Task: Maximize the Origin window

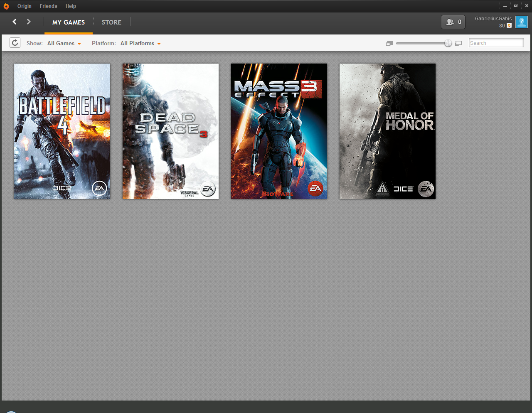Action: click(x=516, y=6)
